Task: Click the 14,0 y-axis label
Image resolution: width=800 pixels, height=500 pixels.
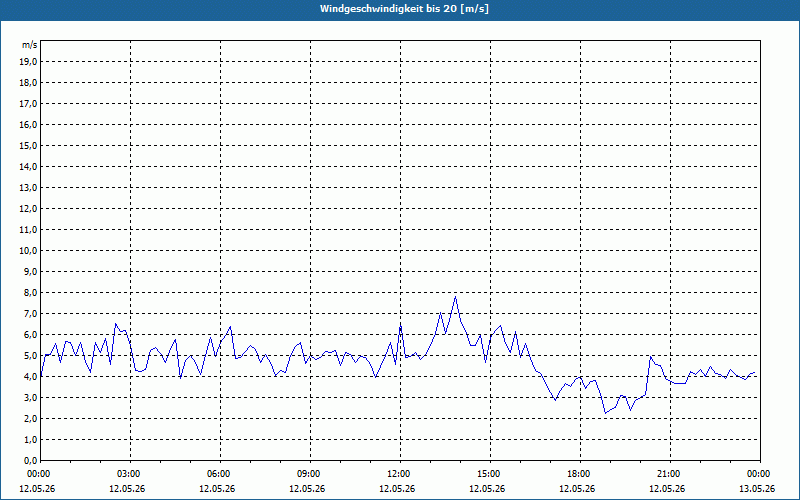Action: (x=28, y=166)
